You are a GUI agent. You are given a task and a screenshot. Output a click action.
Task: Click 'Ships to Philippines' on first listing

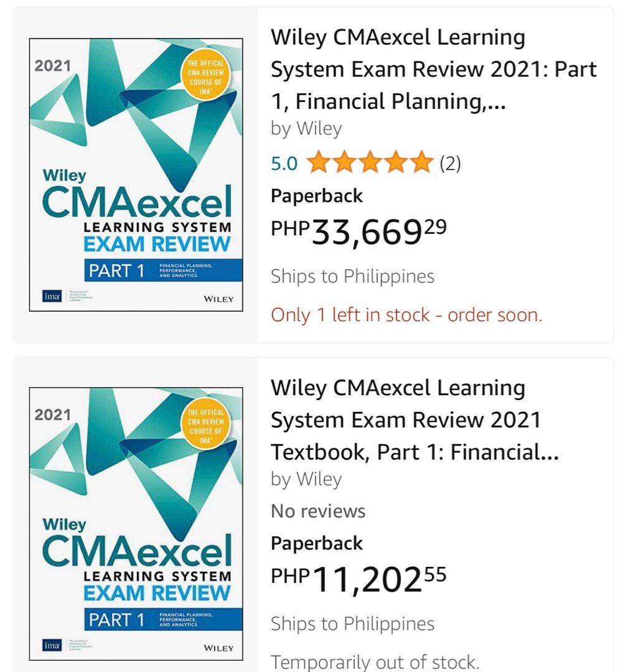tap(352, 276)
